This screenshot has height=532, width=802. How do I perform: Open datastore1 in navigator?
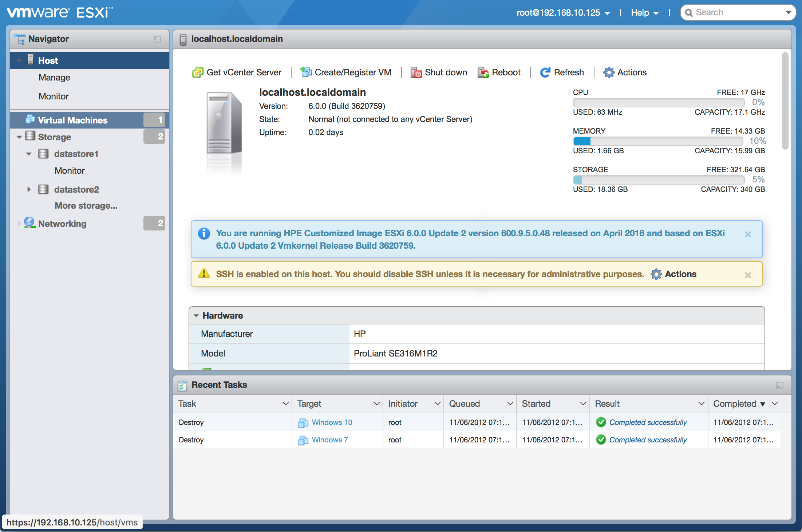76,154
